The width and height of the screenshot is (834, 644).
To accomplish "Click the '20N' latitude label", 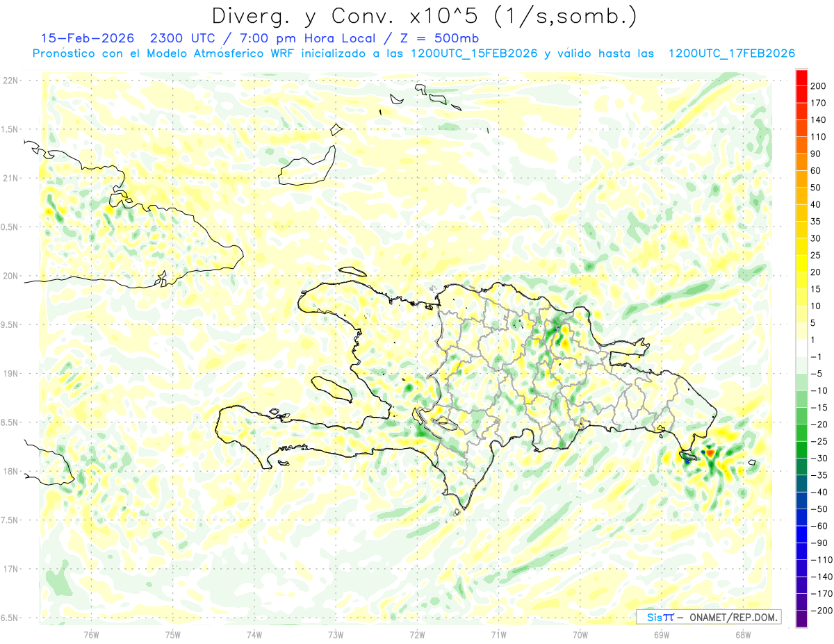I will click(10, 276).
